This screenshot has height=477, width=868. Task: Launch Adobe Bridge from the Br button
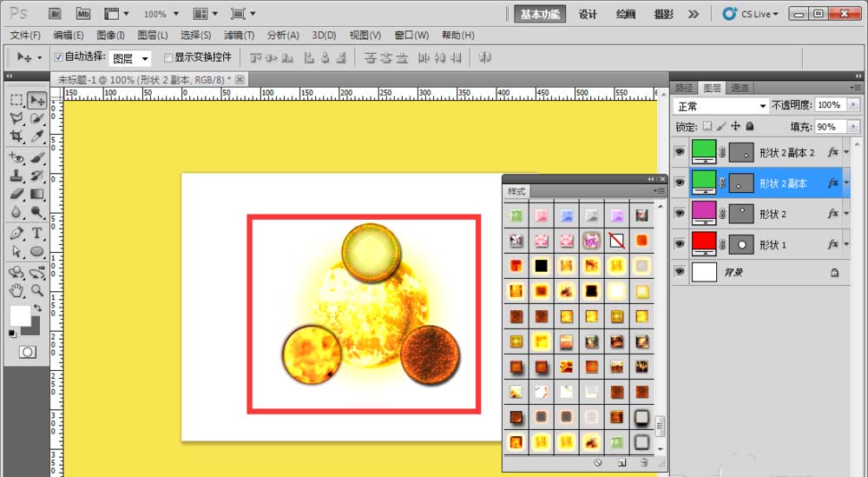tap(55, 14)
